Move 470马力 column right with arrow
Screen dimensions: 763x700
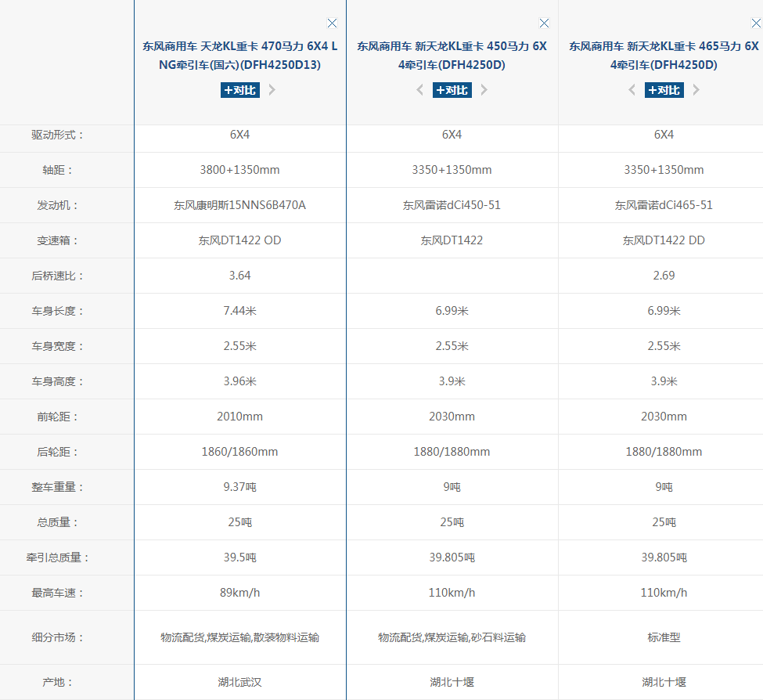272,90
